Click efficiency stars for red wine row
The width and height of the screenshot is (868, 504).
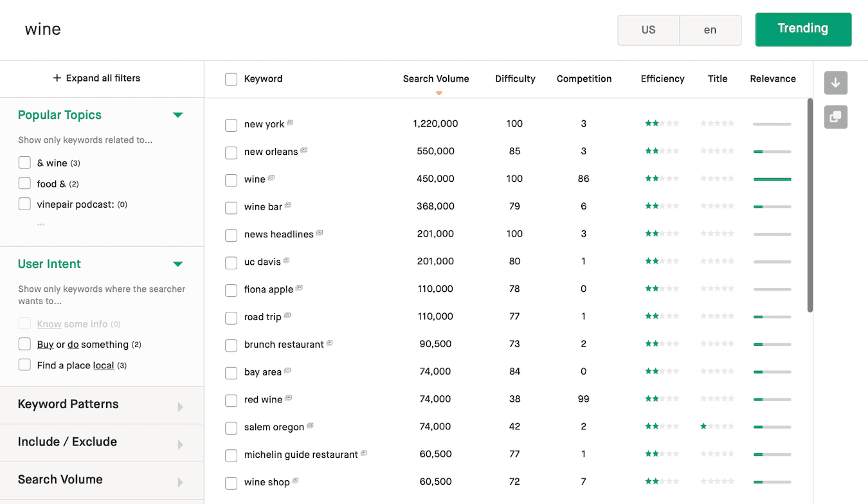tap(662, 399)
